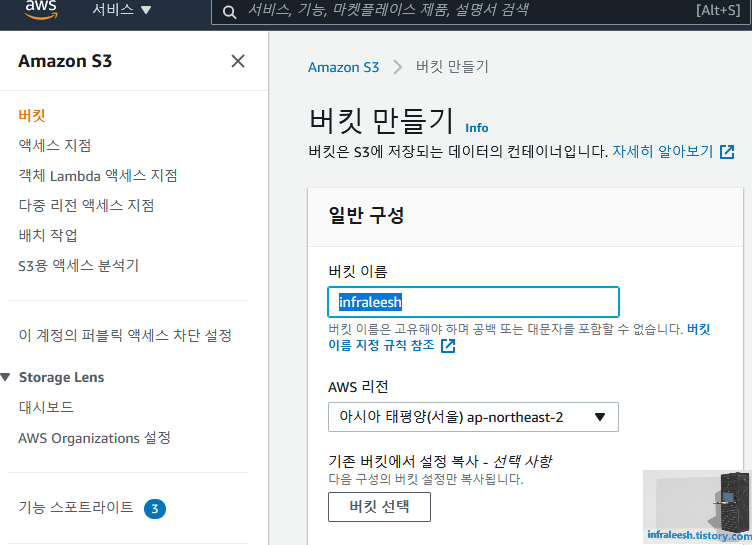Close the Amazon S3 side panel
Screen dimensions: 752x545
[x=238, y=61]
